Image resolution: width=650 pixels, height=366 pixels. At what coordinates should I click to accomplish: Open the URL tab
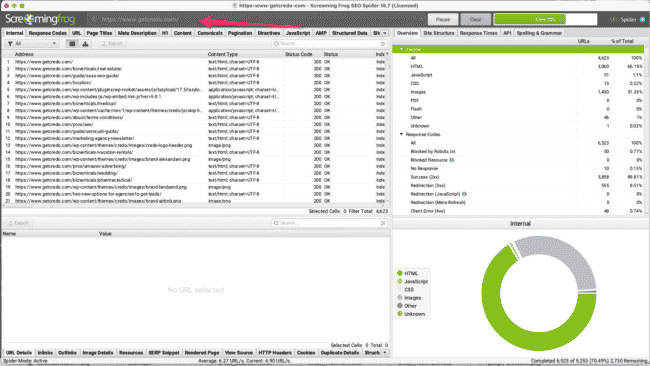coord(76,33)
